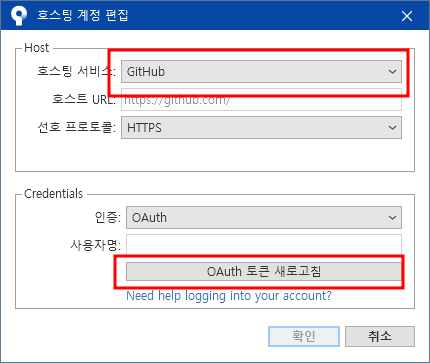Click the Credentials group label
Image resolution: width=430 pixels, height=363 pixels.
pyautogui.click(x=53, y=194)
